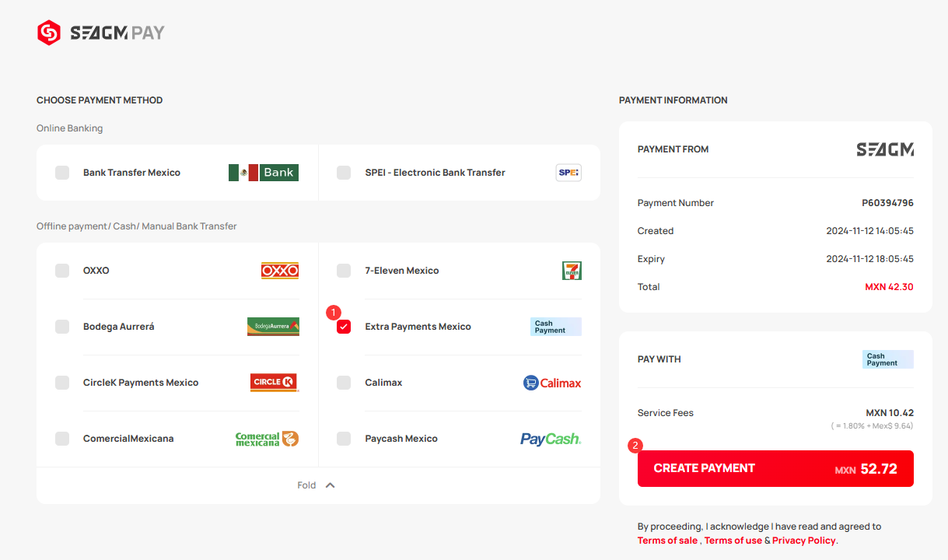This screenshot has width=948, height=560.
Task: Click the Bodega Aurrerá logo
Action: [273, 327]
